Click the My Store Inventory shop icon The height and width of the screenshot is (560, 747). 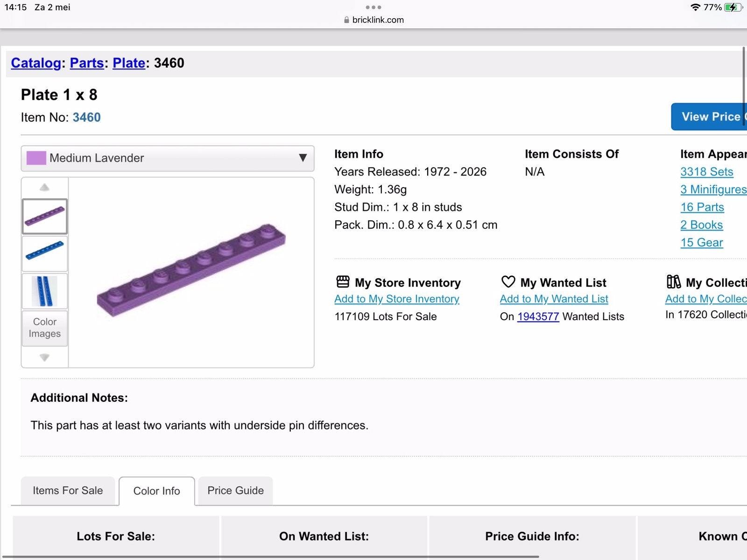tap(343, 282)
